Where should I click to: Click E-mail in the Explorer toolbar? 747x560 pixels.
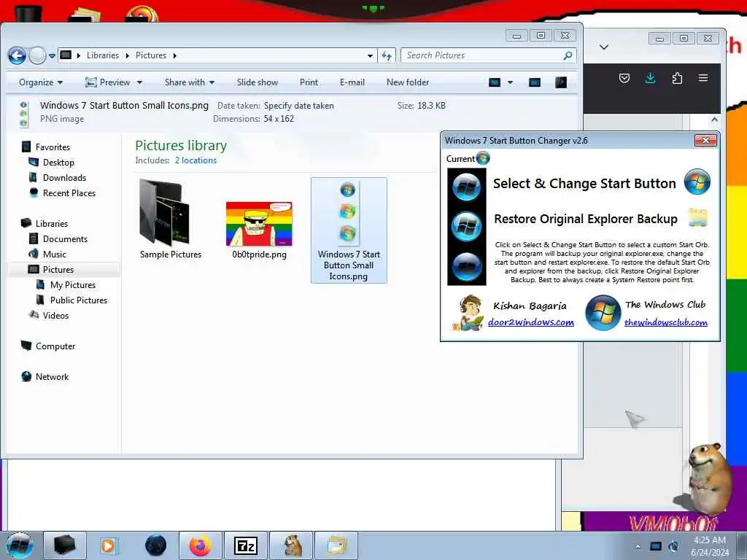coord(352,82)
